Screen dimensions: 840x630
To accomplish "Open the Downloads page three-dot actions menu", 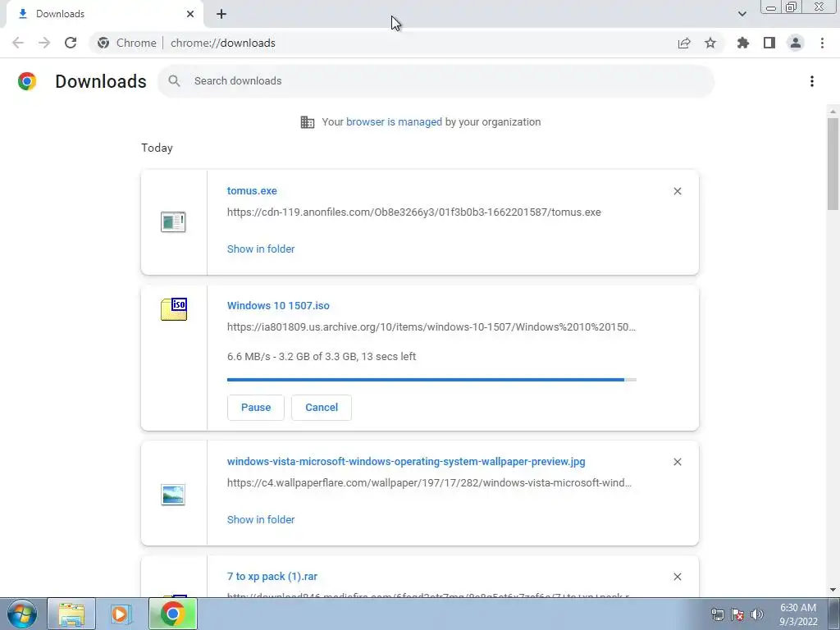I will [x=812, y=81].
